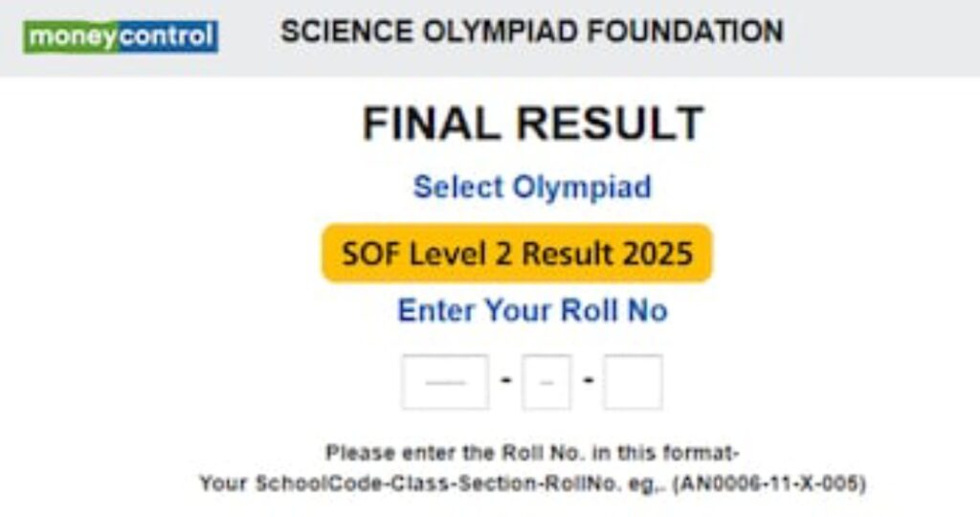The width and height of the screenshot is (980, 517).
Task: Click the '2025' text on yellow button
Action: point(657,255)
